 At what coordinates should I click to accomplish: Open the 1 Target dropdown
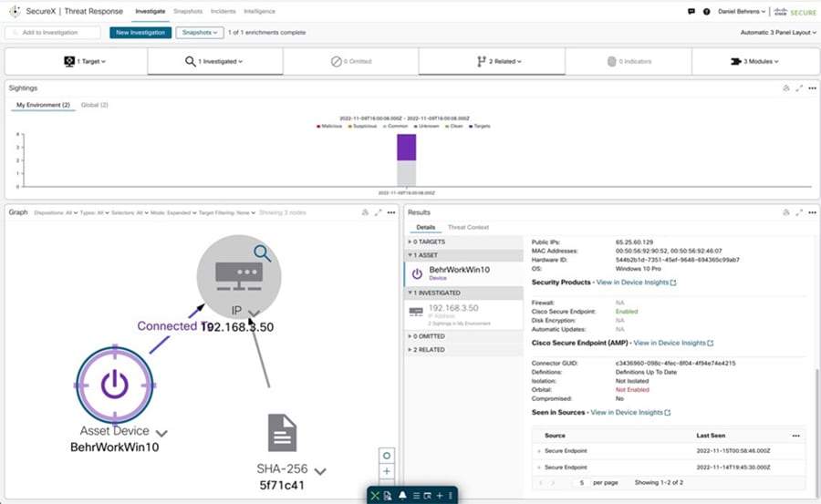tap(84, 61)
